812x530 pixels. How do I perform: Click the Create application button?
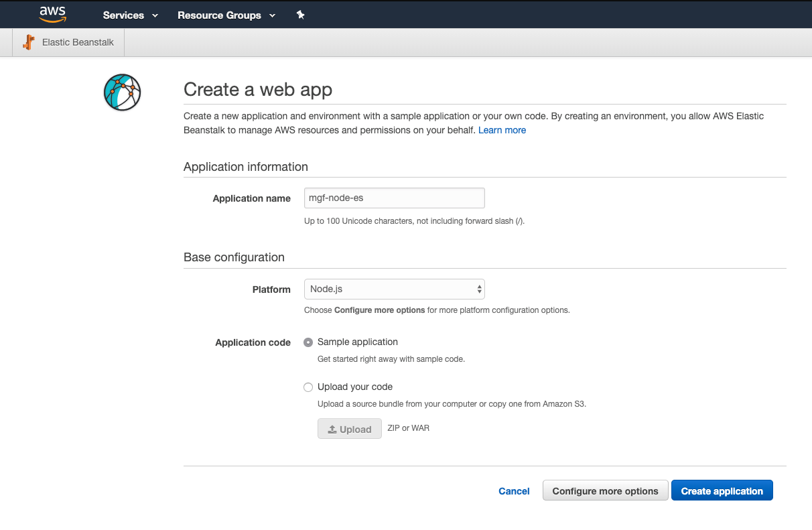(x=722, y=491)
